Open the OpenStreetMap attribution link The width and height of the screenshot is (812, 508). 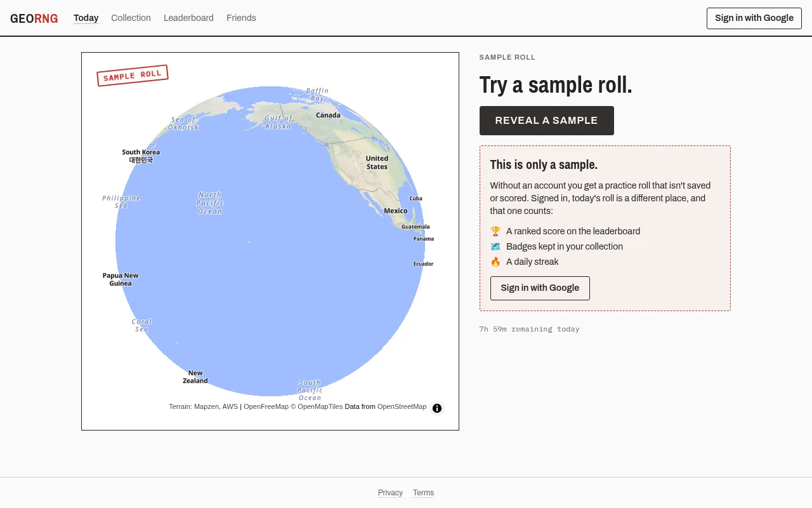click(x=402, y=406)
